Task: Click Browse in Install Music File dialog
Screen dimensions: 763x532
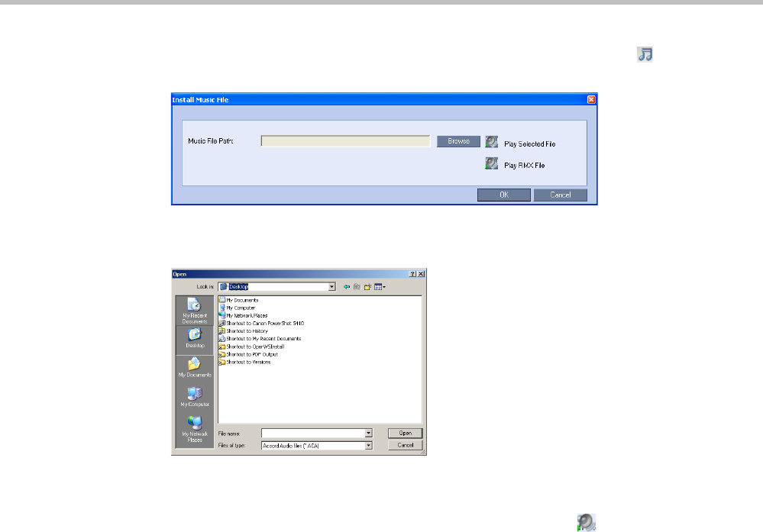Action: point(458,141)
